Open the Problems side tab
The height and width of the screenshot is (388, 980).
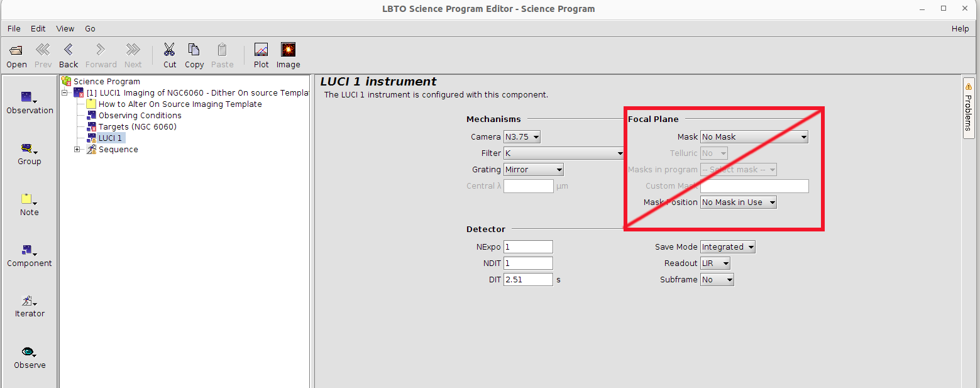click(x=968, y=106)
